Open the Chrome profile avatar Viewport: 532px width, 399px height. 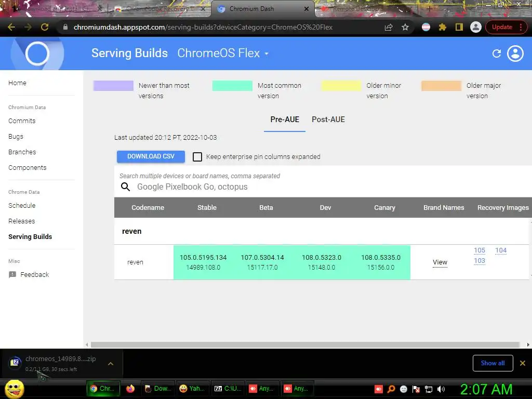click(x=476, y=27)
